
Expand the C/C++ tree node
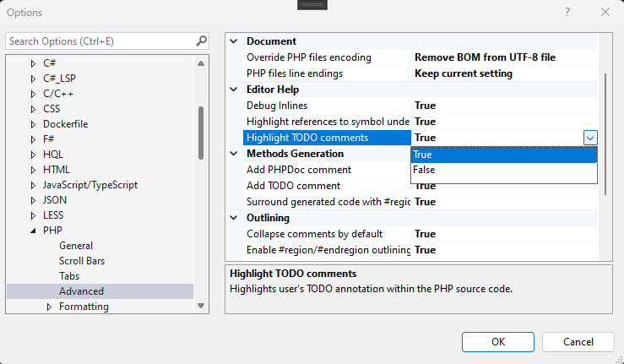click(x=34, y=94)
